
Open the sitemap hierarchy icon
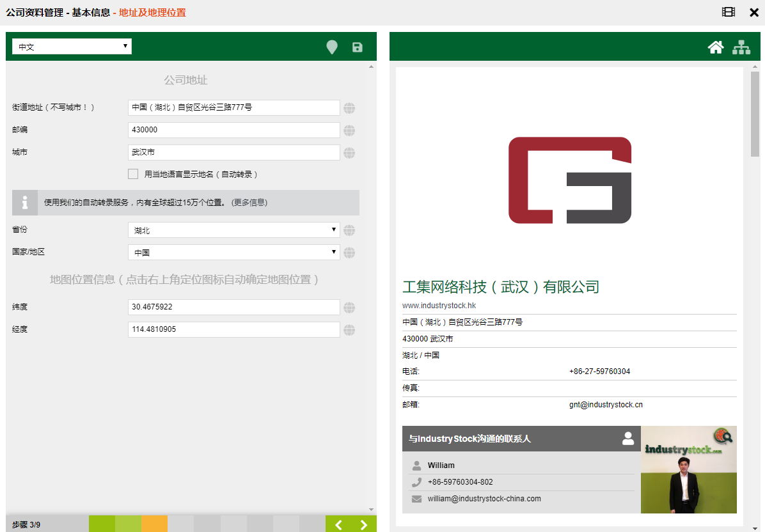coord(741,47)
